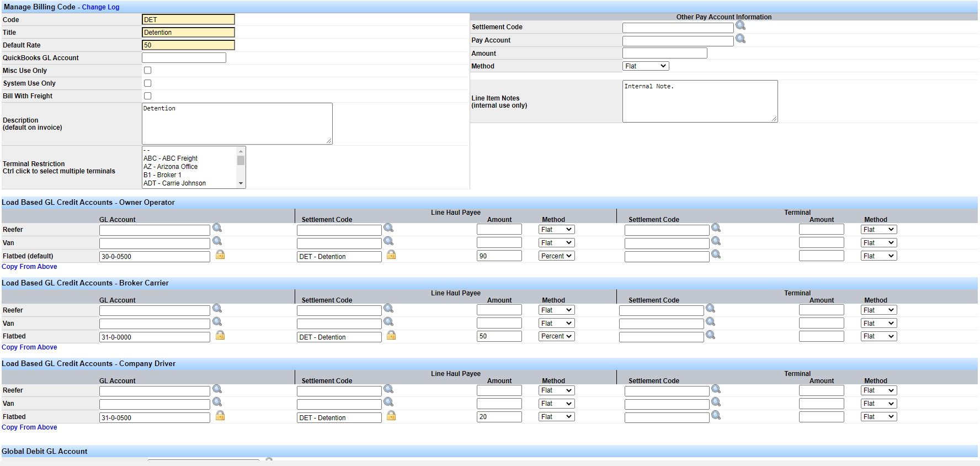980x466 pixels.
Task: Unlock Company Driver Flatbed GL Account 31-0-0500
Action: (220, 416)
